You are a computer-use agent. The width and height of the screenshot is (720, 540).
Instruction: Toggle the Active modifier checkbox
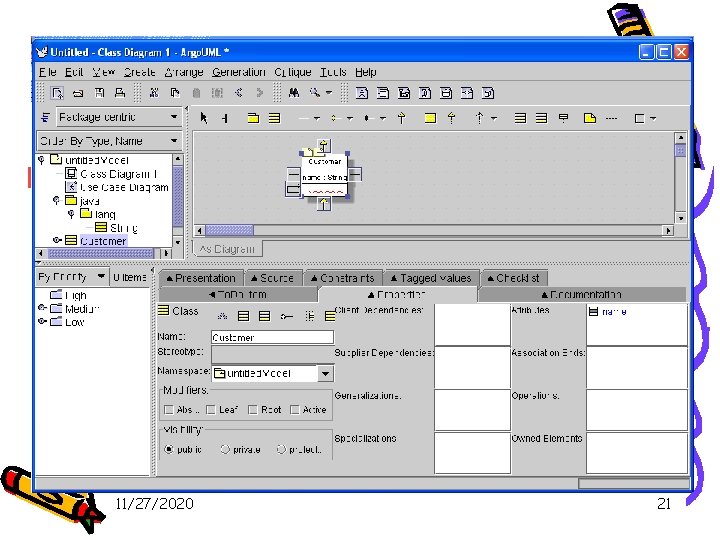pos(295,410)
